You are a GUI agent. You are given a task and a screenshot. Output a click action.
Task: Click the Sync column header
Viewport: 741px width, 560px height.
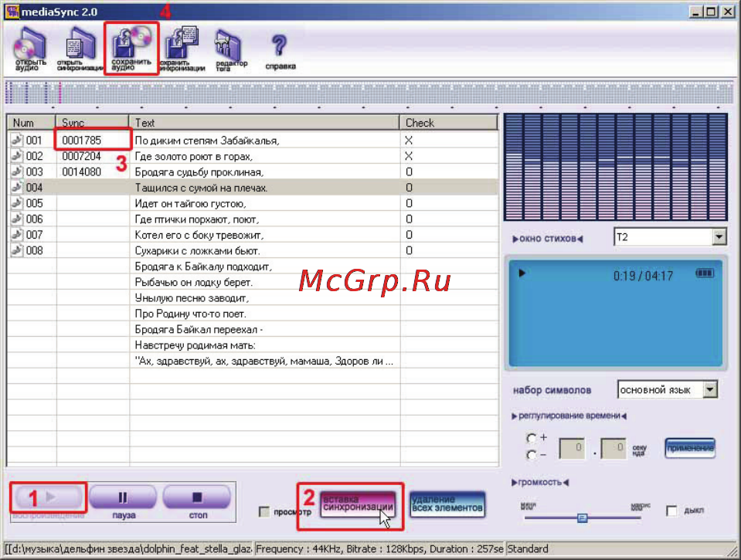pyautogui.click(x=92, y=122)
